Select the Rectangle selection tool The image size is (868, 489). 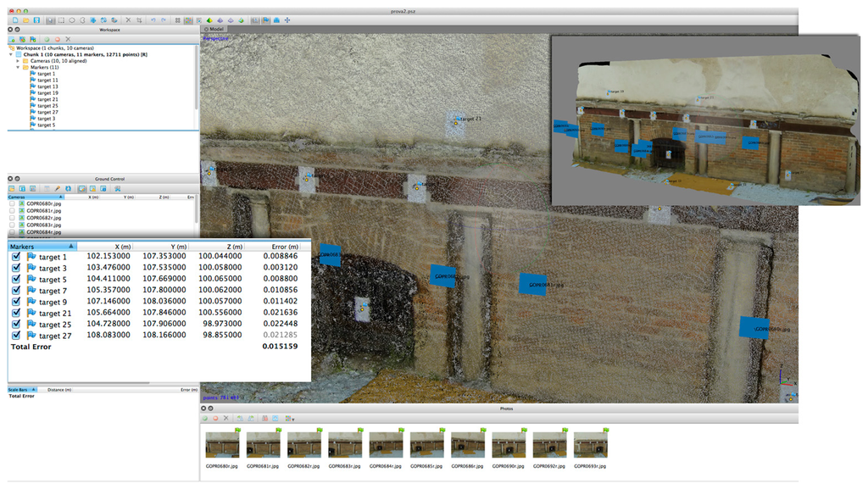click(60, 19)
